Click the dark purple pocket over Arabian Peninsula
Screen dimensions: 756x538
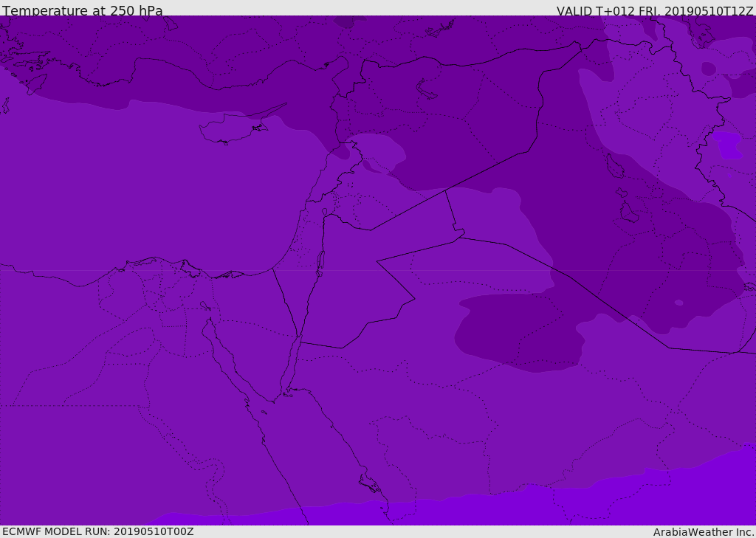pyautogui.click(x=517, y=328)
